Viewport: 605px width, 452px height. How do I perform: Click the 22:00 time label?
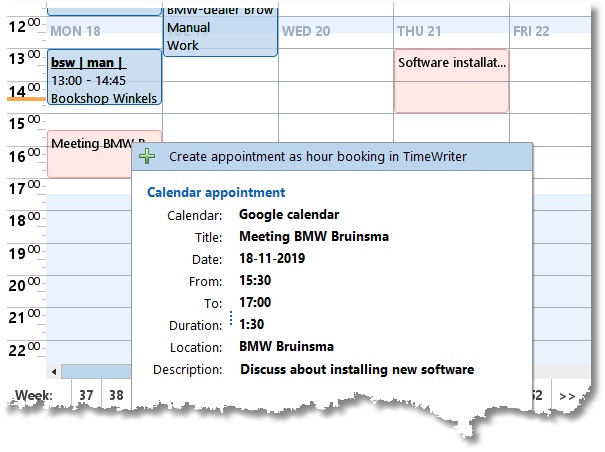point(24,350)
